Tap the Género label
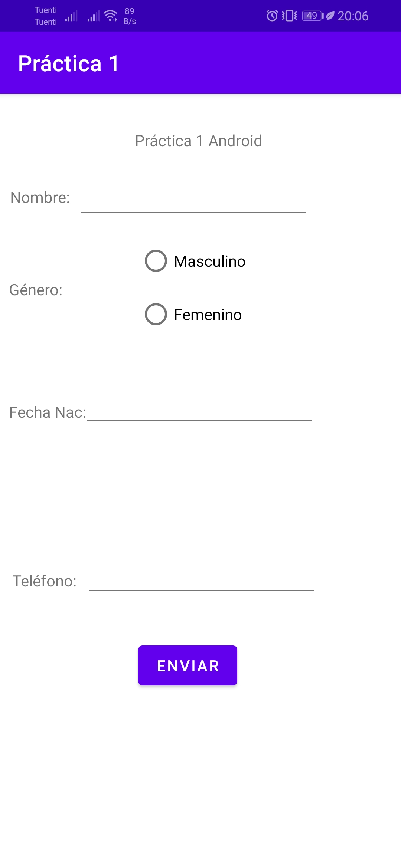The height and width of the screenshot is (868, 401). (x=36, y=290)
